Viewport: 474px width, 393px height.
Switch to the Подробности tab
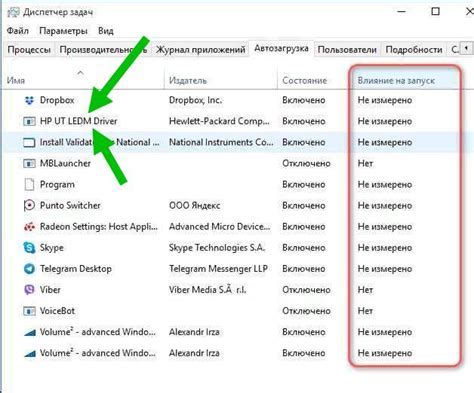(414, 50)
